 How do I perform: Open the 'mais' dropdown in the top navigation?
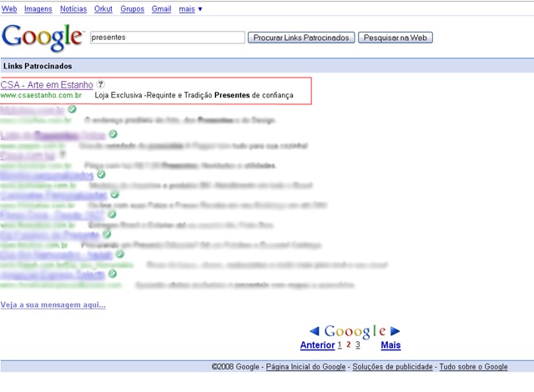pyautogui.click(x=190, y=9)
